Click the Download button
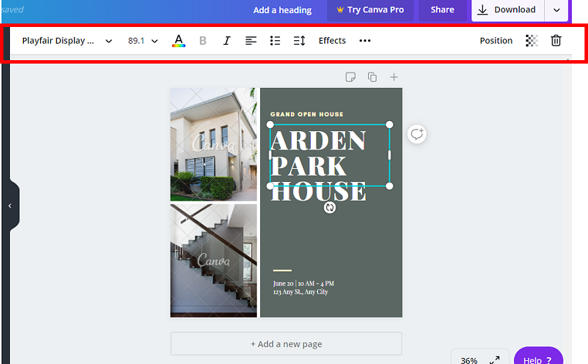The height and width of the screenshot is (364, 588). coord(508,10)
